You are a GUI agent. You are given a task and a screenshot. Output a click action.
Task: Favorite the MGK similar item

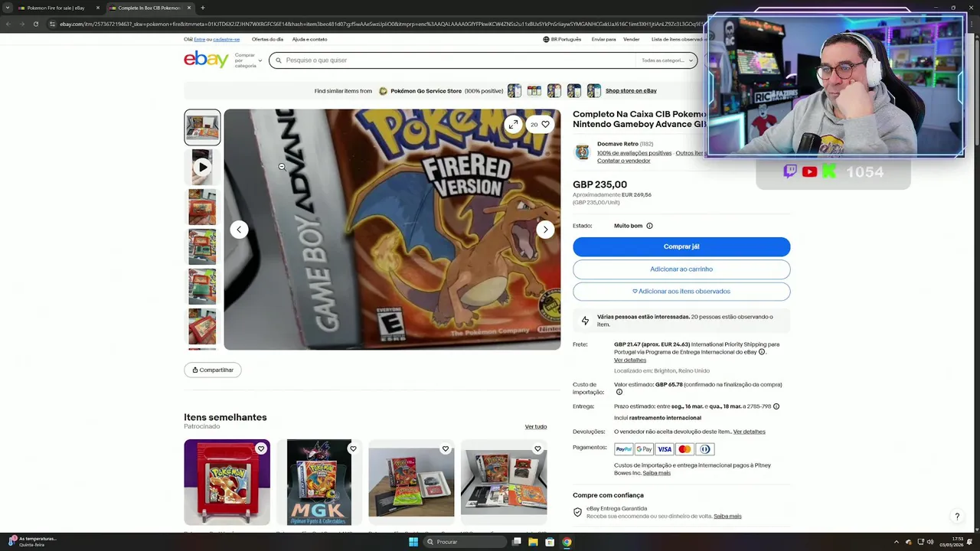pos(353,448)
